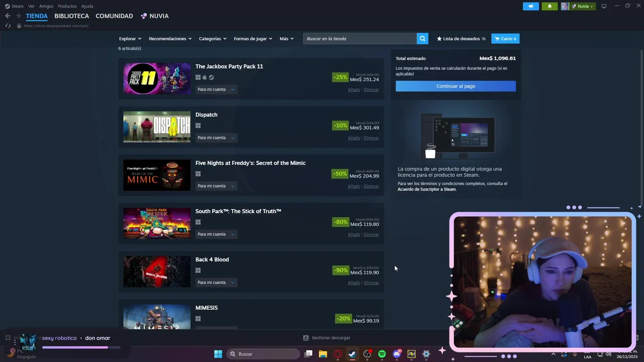The width and height of the screenshot is (644, 362).
Task: Open File Explorer from the taskbar
Action: (323, 354)
